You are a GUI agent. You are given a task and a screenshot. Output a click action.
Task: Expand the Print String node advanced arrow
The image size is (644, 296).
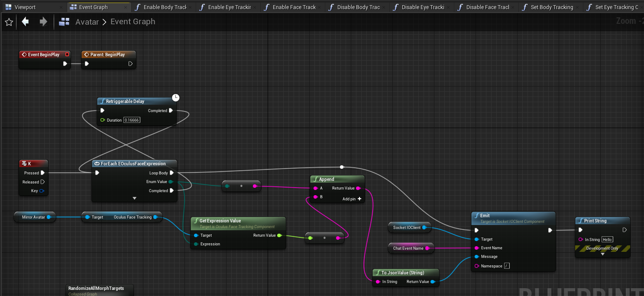point(602,254)
